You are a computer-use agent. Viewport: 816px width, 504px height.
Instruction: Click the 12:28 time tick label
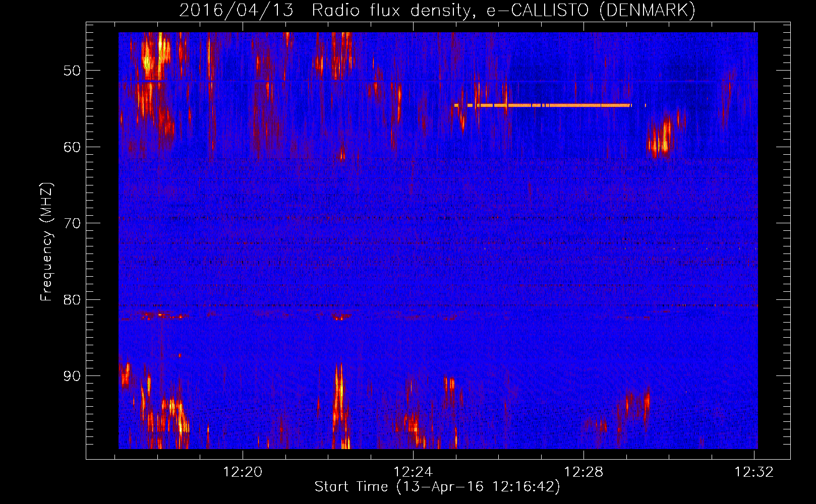click(x=584, y=472)
